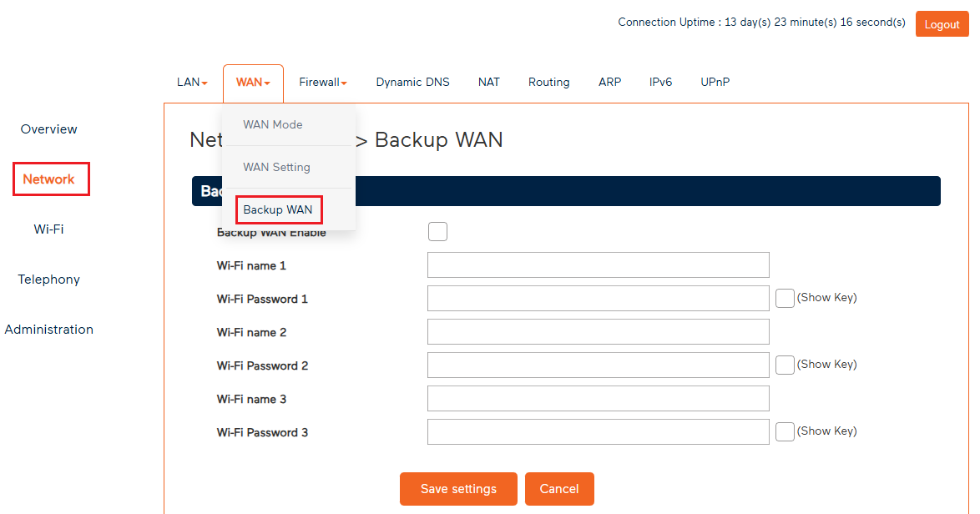Check Show Key for Wi-Fi Password 1

785,298
